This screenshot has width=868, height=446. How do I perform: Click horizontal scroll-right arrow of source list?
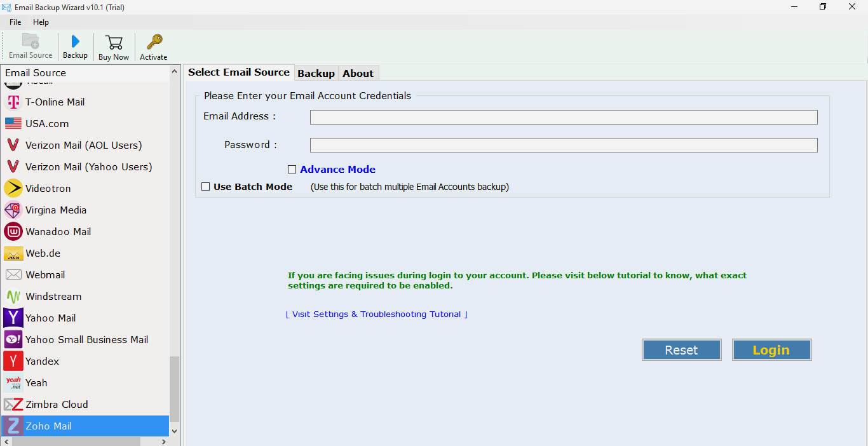(164, 441)
